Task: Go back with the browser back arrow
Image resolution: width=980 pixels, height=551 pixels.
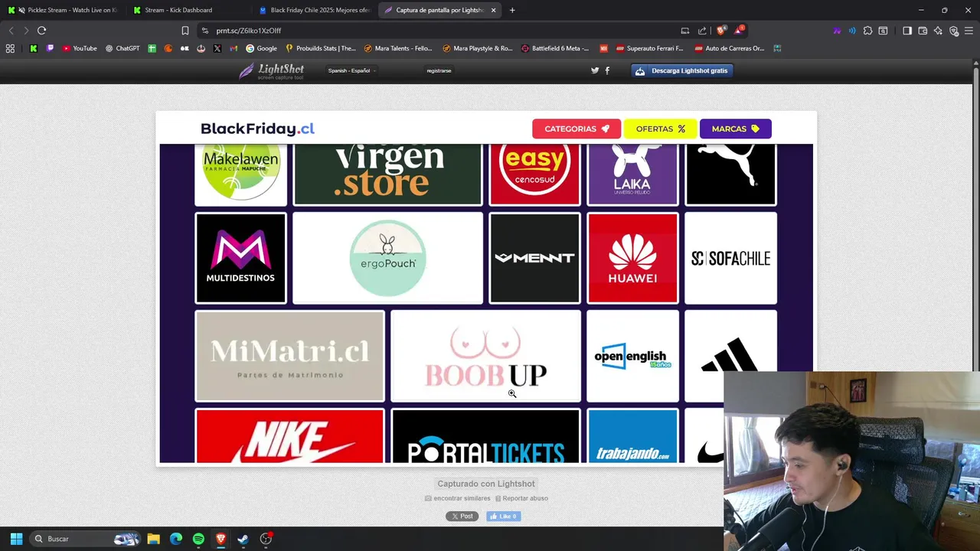Action: (x=11, y=31)
